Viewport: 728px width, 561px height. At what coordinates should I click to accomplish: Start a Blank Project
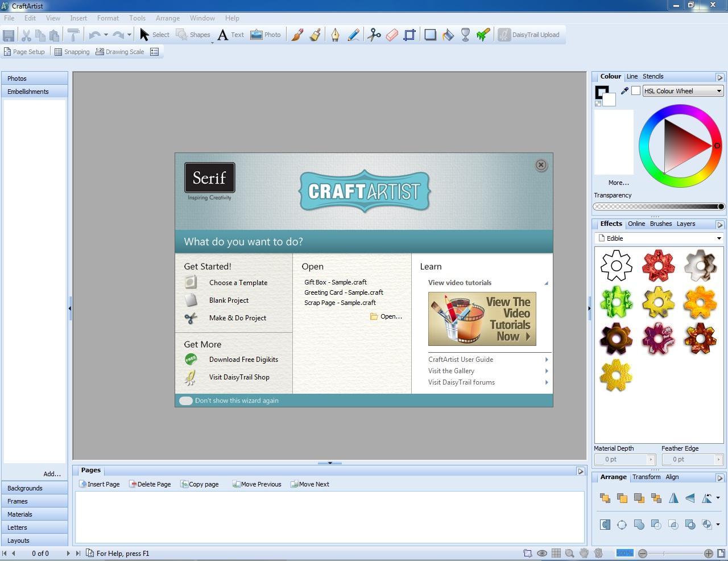click(x=229, y=300)
